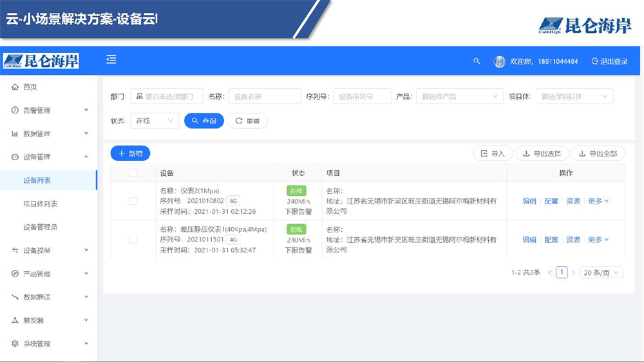Viewport: 644px width, 362px height.
Task: Click the 新增 add button
Action: (130, 153)
